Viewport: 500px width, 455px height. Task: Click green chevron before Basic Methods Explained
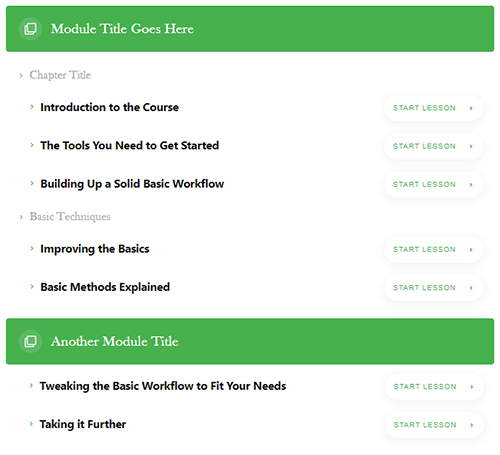tap(32, 287)
